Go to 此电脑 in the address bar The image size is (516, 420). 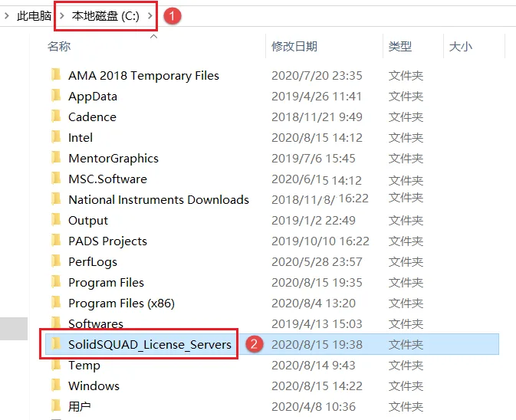tap(35, 15)
